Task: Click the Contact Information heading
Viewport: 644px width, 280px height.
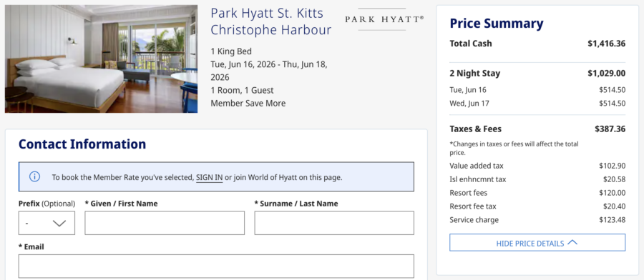Action: (82, 144)
